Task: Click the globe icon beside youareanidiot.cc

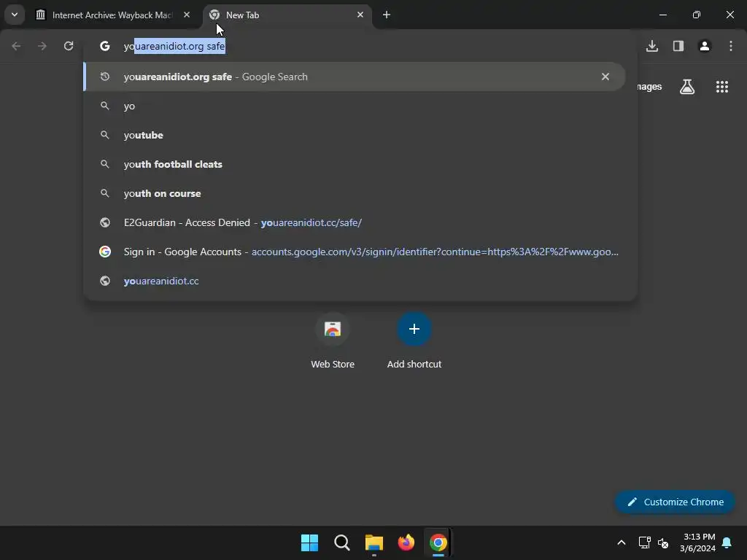Action: [105, 281]
